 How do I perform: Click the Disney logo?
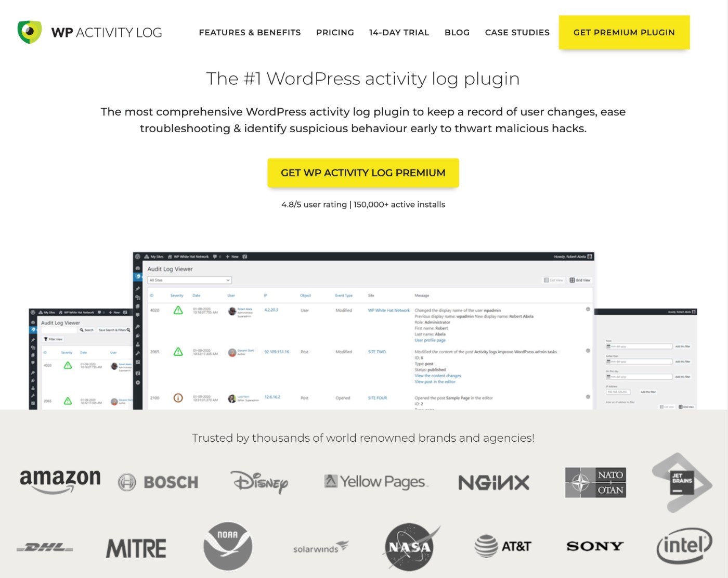(259, 482)
